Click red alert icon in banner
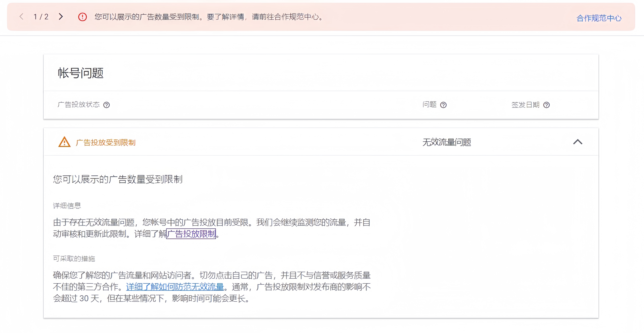The height and width of the screenshot is (333, 644). [x=83, y=17]
